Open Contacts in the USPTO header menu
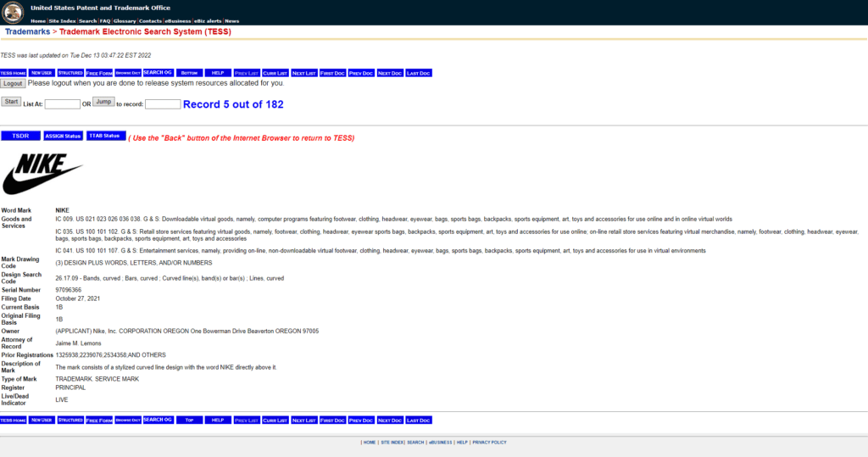868x457 pixels. point(150,21)
